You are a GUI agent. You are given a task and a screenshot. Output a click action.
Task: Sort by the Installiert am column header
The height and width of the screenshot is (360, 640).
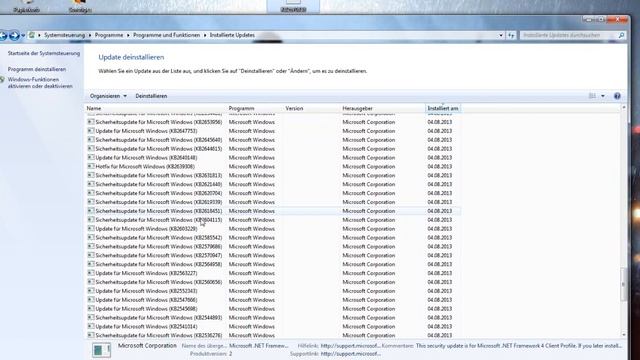pos(443,108)
